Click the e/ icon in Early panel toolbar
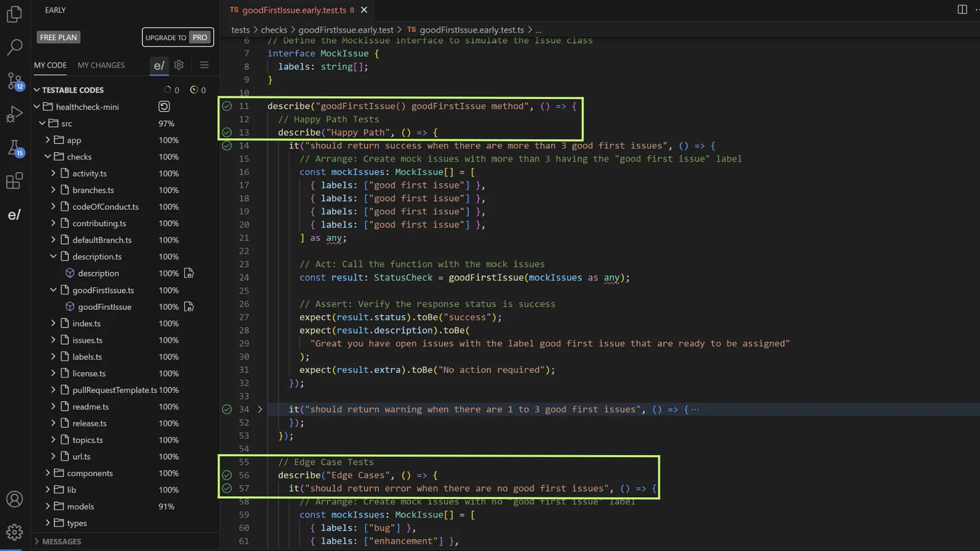Viewport: 980px width, 551px height. pos(159,66)
